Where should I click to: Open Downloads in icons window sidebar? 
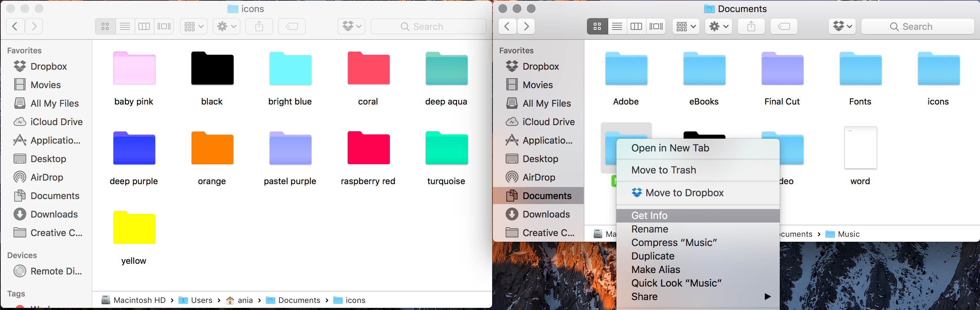tap(46, 214)
